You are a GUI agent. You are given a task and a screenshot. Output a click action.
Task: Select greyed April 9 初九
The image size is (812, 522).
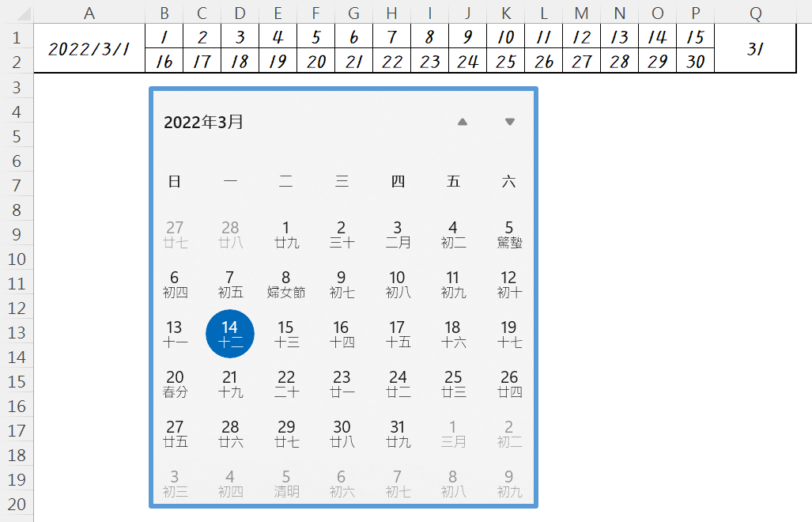[509, 484]
